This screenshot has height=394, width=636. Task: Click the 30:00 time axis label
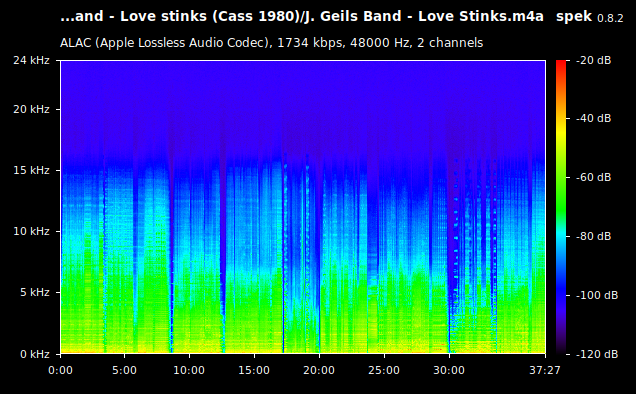[449, 370]
